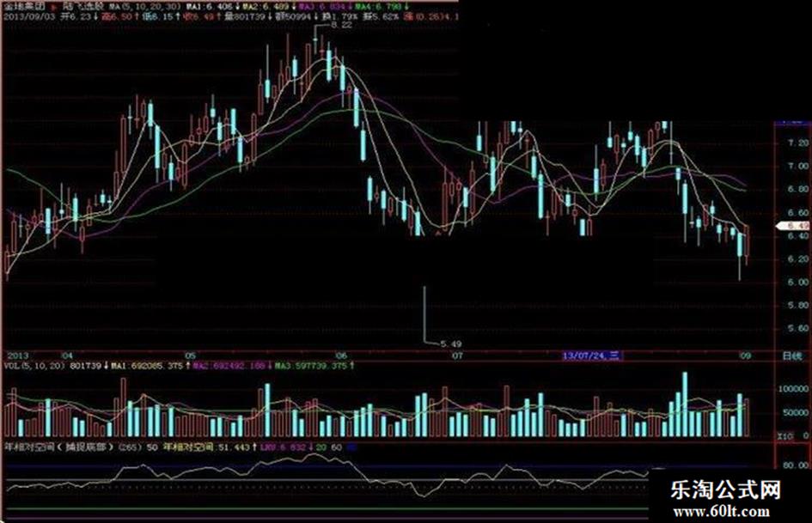Click the 5.49 low price annotation
The width and height of the screenshot is (812, 523).
[x=450, y=344]
